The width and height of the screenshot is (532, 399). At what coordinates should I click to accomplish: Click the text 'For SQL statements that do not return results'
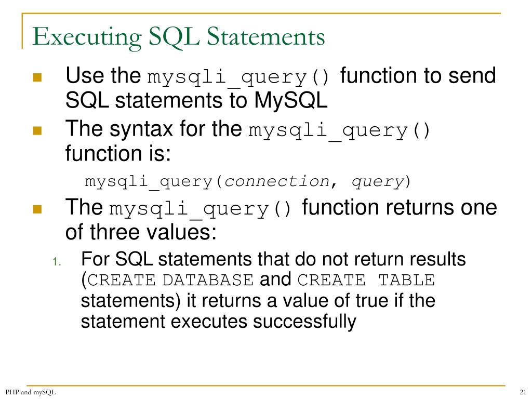point(273,259)
